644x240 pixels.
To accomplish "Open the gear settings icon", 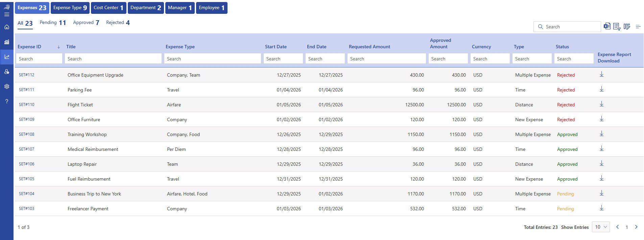I will [7, 86].
